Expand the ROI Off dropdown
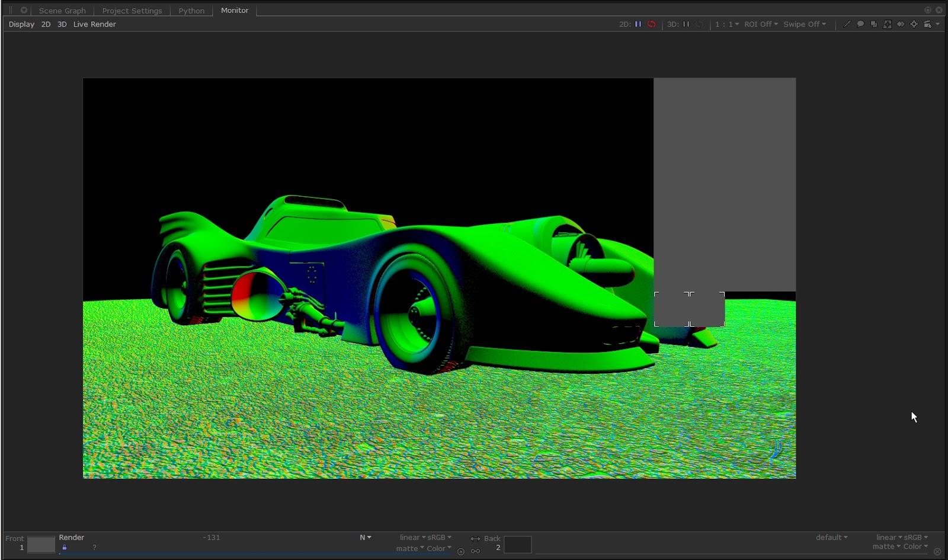Image resolution: width=948 pixels, height=560 pixels. point(761,24)
